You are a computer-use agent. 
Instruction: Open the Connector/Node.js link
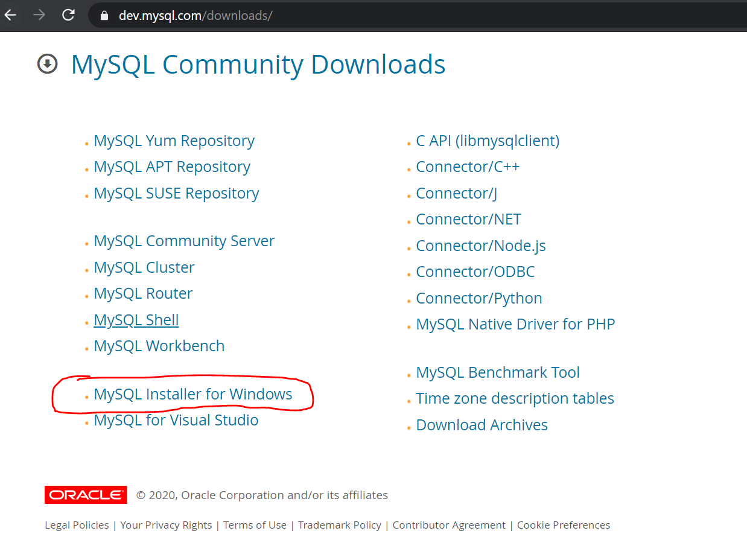click(481, 246)
